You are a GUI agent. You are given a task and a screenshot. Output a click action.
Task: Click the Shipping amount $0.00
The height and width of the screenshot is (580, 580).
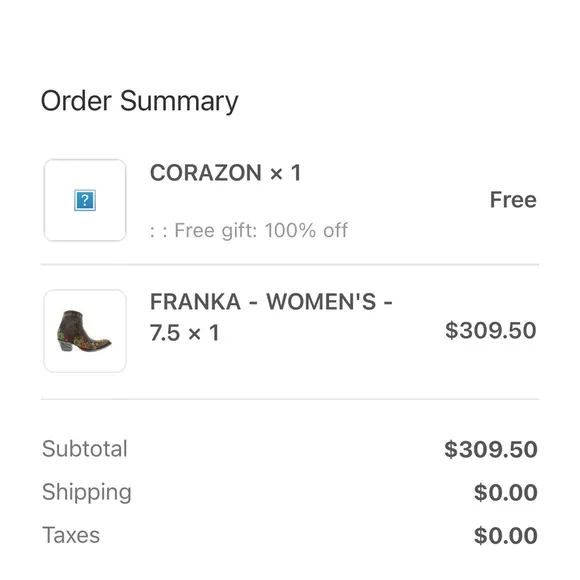[506, 493]
